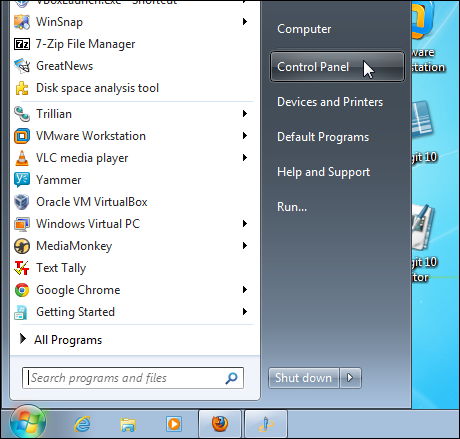Image resolution: width=460 pixels, height=439 pixels.
Task: Launch Google Chrome from Start menu
Action: click(133, 290)
